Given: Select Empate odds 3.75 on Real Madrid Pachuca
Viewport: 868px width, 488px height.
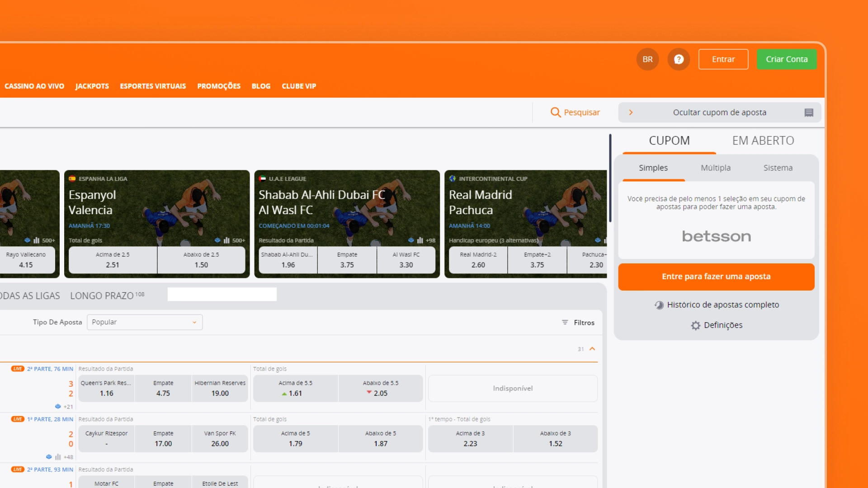Looking at the screenshot, I should tap(537, 260).
